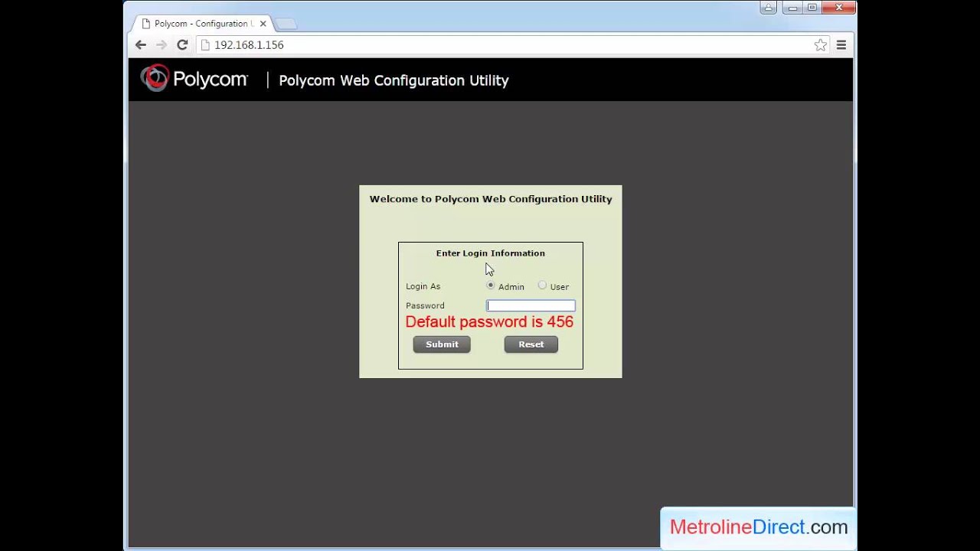This screenshot has width=980, height=551.
Task: Click the 'Login As' label
Action: click(423, 286)
